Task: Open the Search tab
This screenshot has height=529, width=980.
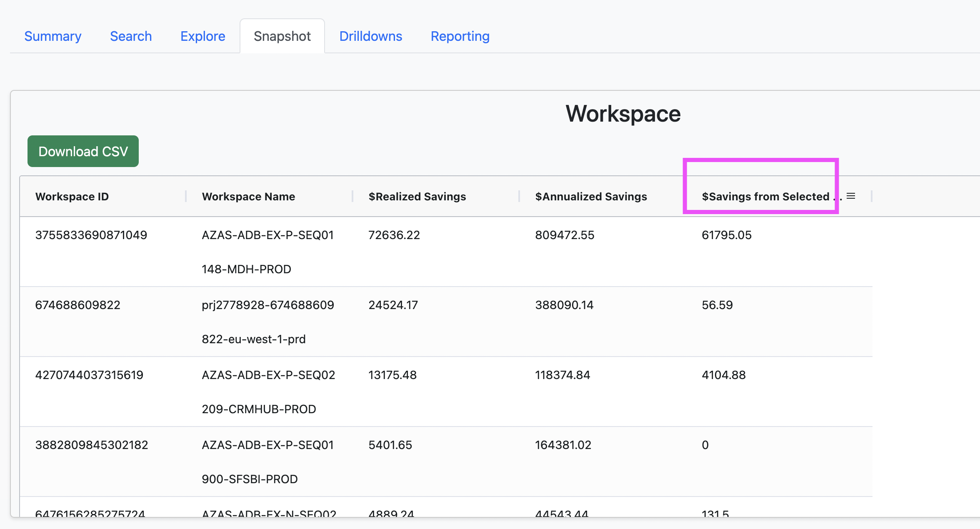Action: pyautogui.click(x=131, y=36)
